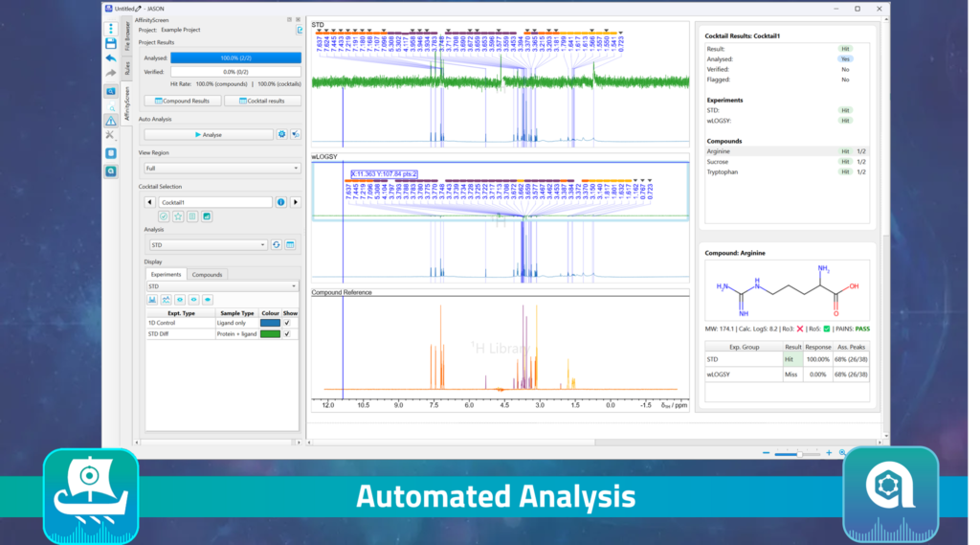Click the Redo arrow icon
Screen dimensions: 980x545
point(111,73)
